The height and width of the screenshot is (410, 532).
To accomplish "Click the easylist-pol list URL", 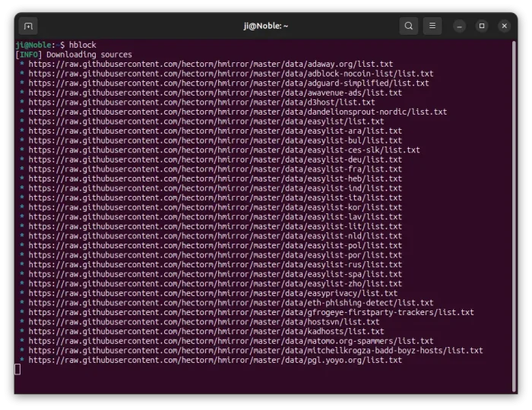I will coord(215,245).
